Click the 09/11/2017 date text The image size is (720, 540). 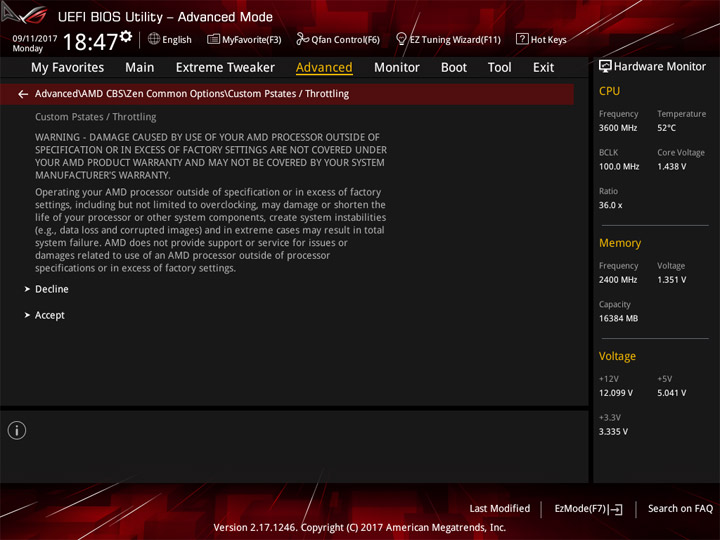[35, 39]
